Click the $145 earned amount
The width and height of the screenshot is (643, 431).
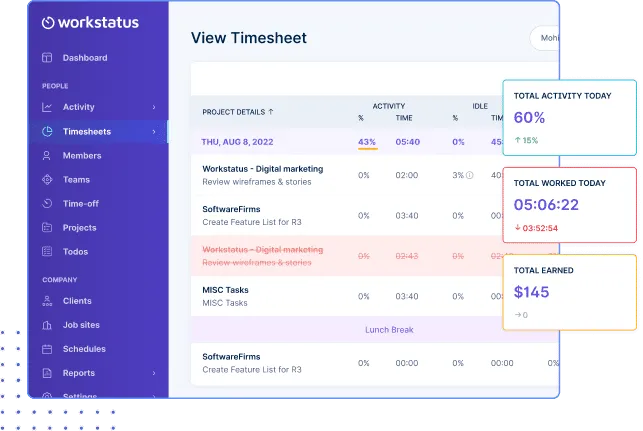coord(531,292)
